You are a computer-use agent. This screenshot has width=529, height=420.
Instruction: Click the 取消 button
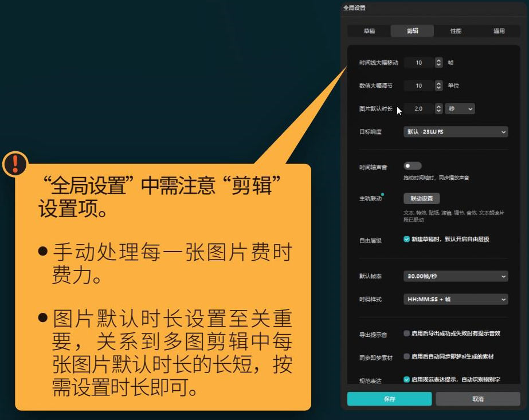coord(477,399)
